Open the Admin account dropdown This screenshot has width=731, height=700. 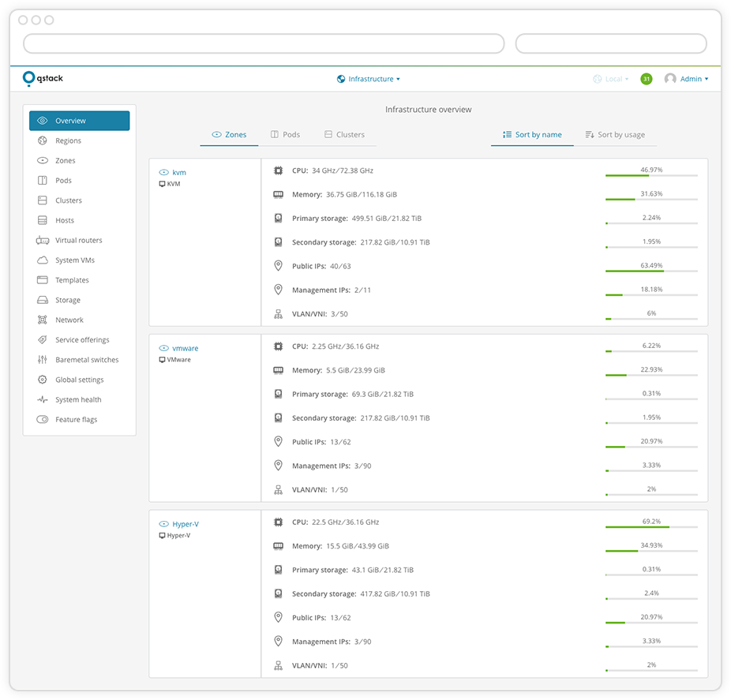tap(694, 79)
